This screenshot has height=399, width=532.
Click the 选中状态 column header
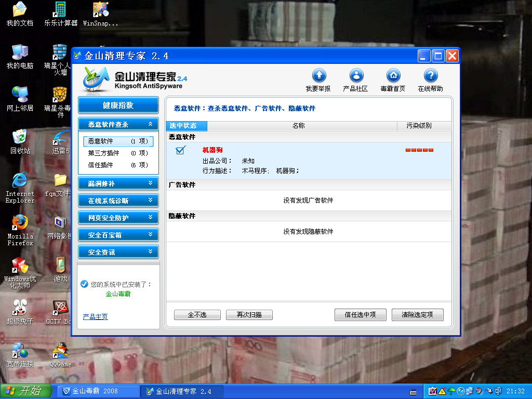[x=187, y=126]
